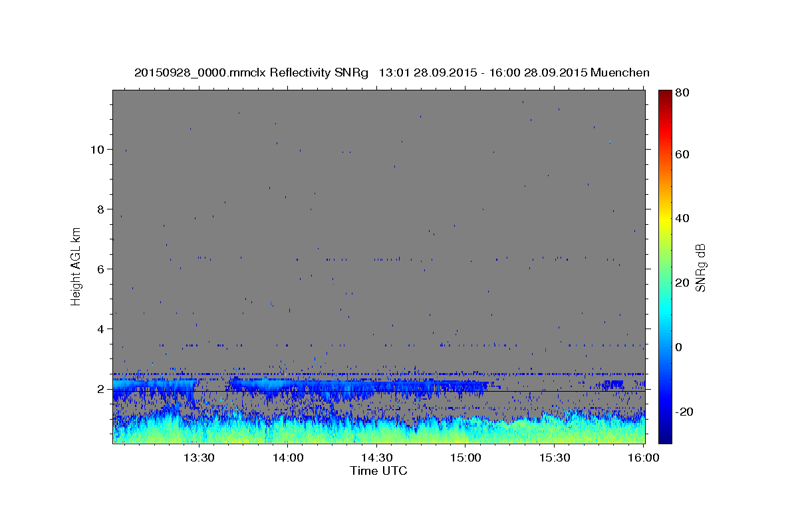
Task: Click the 15:30 time tick label
Action: click(555, 458)
